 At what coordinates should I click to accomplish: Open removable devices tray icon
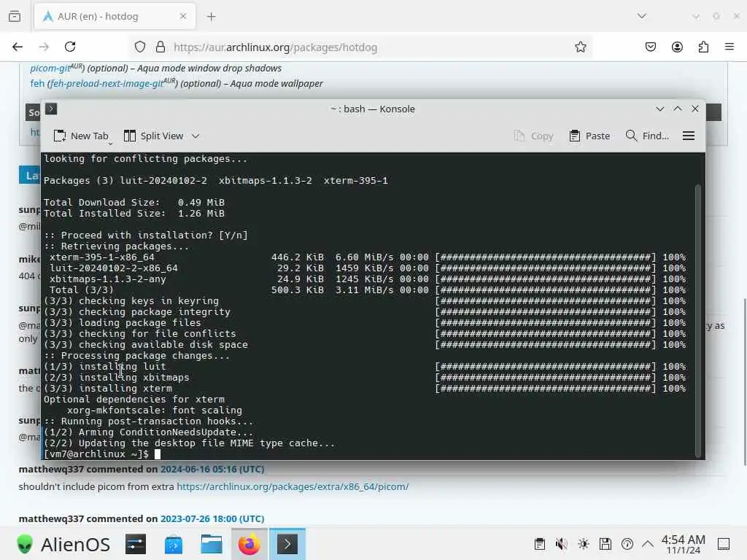(x=605, y=544)
